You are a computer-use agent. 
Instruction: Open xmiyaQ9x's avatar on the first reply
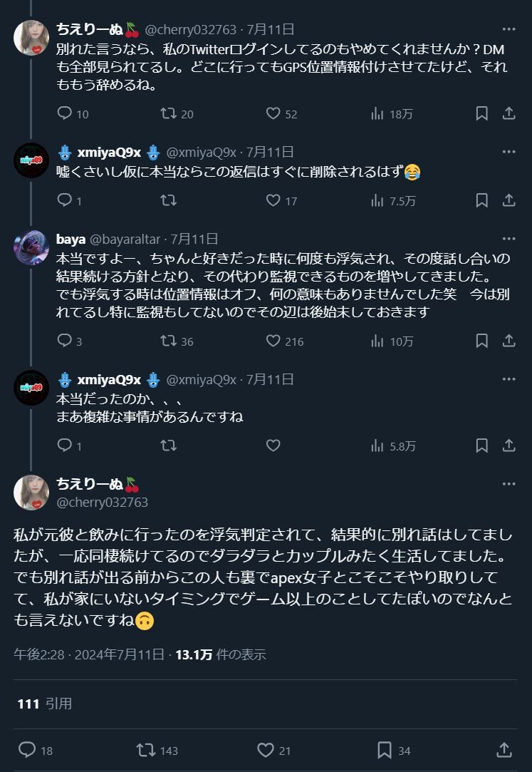click(x=31, y=160)
